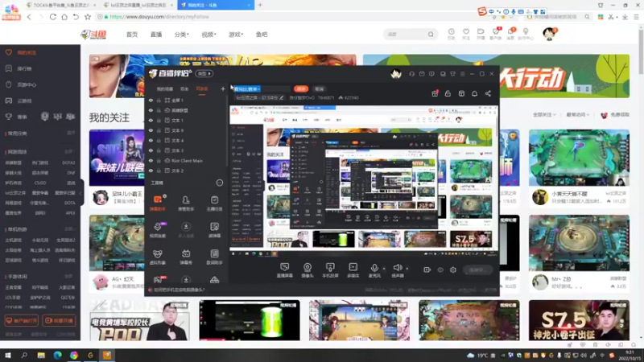644x362 pixels.
Task: Expand speaker options arrow
Action: pos(407,269)
